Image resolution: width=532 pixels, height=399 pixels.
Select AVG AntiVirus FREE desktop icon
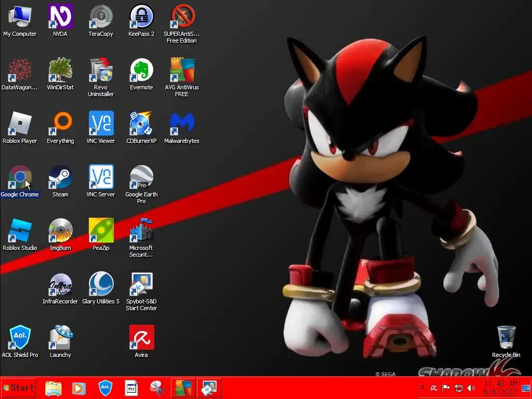[x=181, y=78]
